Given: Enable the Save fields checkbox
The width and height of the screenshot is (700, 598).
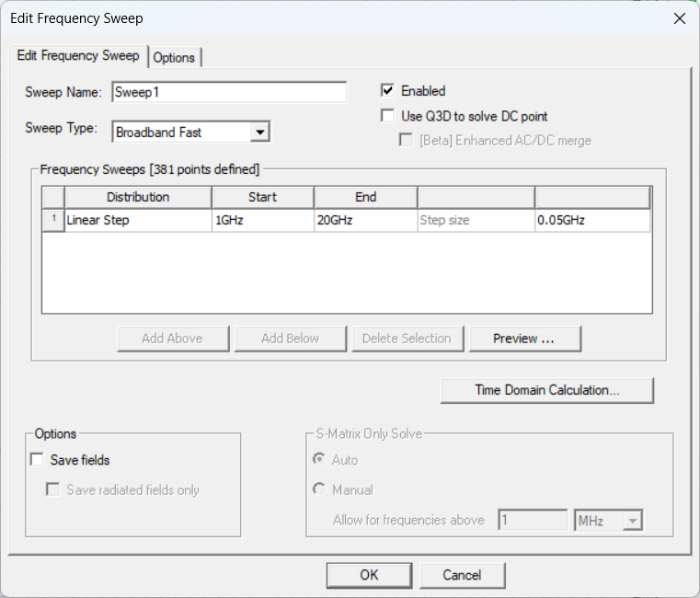Looking at the screenshot, I should (37, 460).
